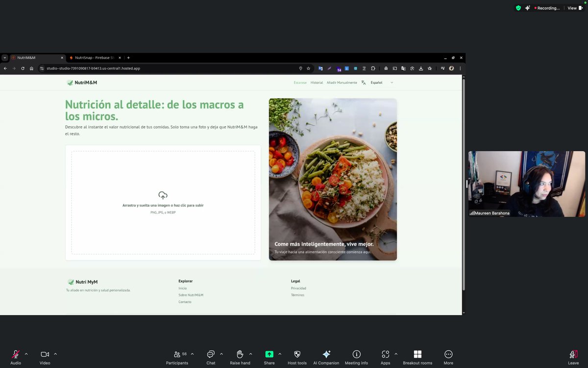The width and height of the screenshot is (588, 368).
Task: Click the translate language icon
Action: tap(364, 82)
